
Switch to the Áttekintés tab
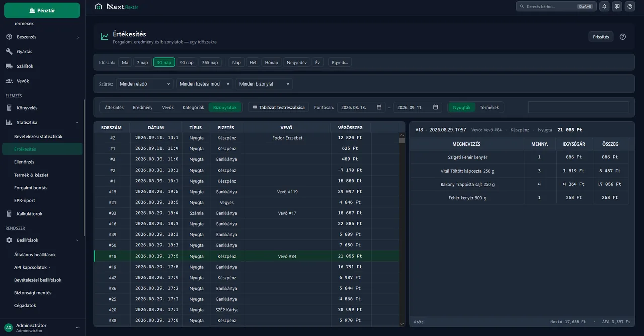click(x=114, y=107)
